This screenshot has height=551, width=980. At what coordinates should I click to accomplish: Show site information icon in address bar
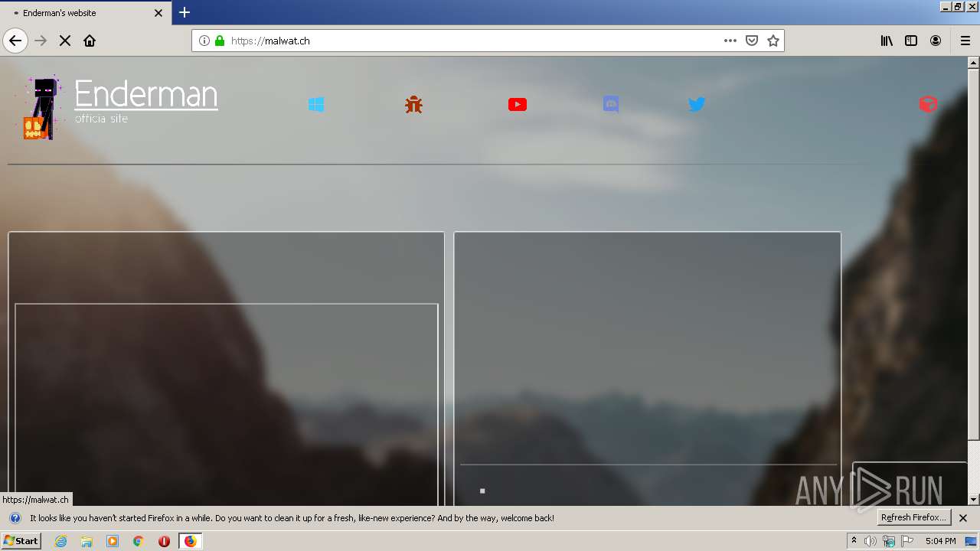click(204, 41)
